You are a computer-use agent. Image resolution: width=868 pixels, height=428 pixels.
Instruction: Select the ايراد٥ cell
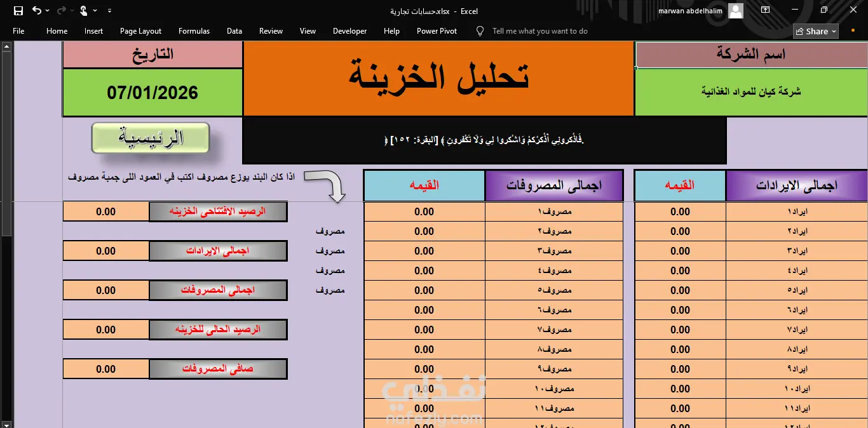tap(797, 290)
